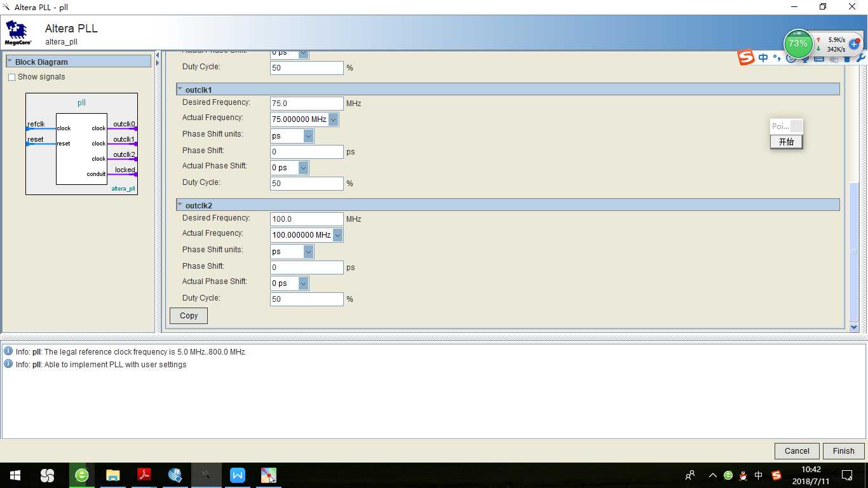
Task: Open Sogou IME wrench settings
Action: point(861,58)
